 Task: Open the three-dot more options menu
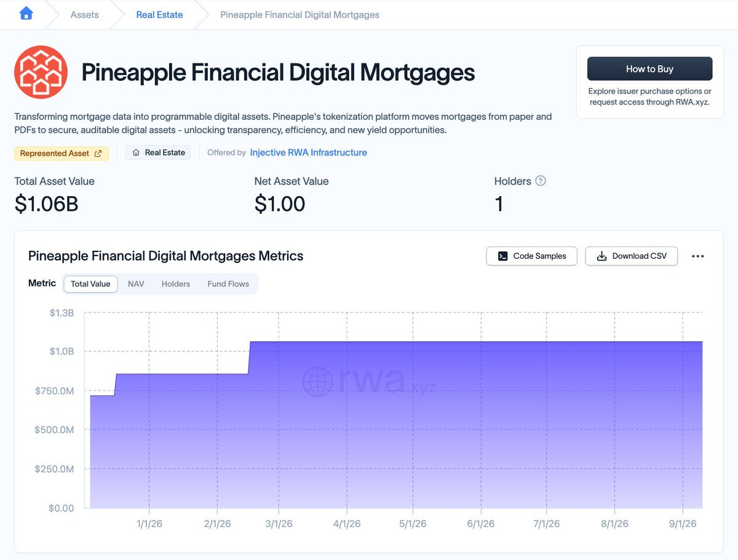[697, 256]
